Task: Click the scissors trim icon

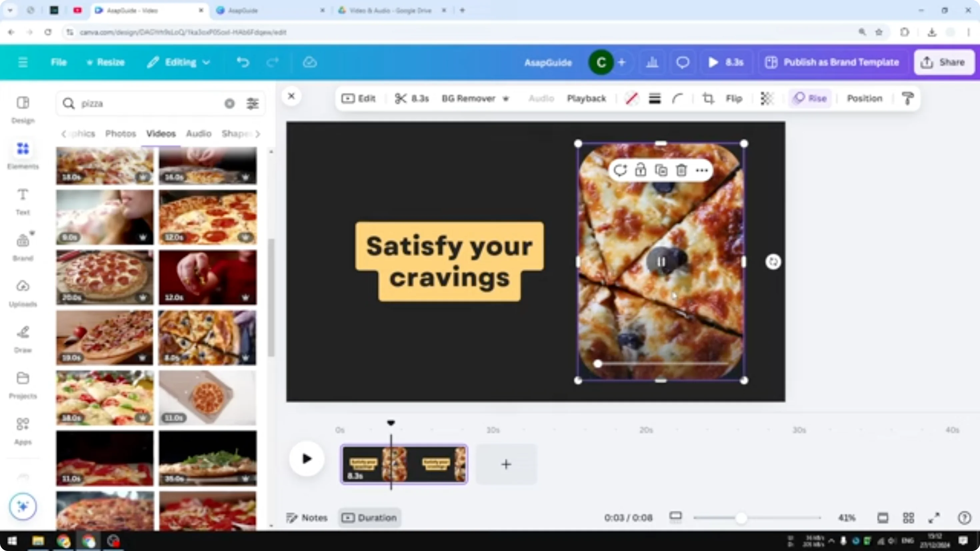Action: point(401,99)
